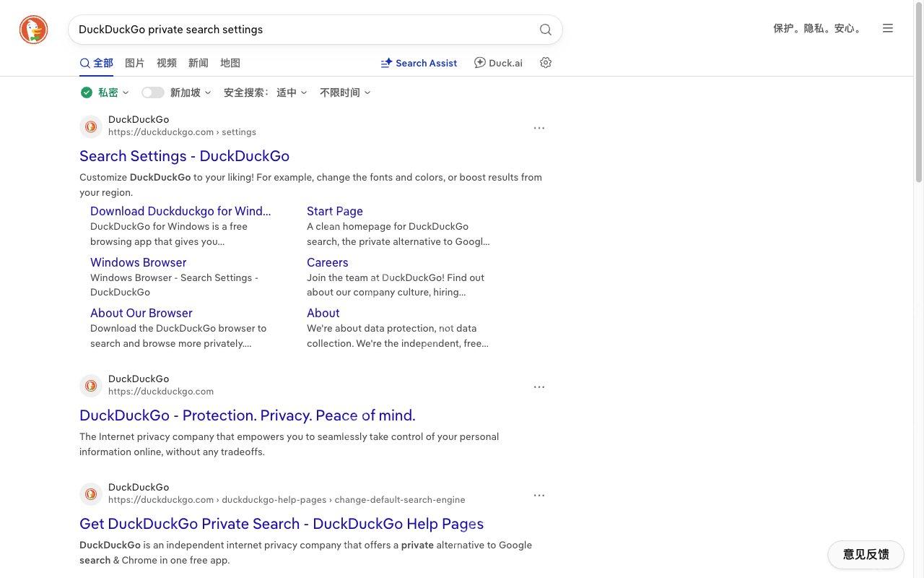
Task: Switch to the 地图 tab
Action: 230,63
